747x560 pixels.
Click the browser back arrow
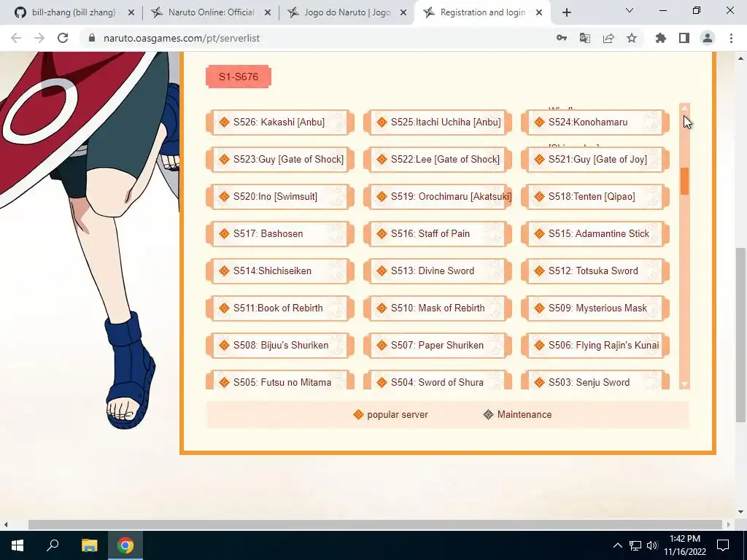coord(16,38)
